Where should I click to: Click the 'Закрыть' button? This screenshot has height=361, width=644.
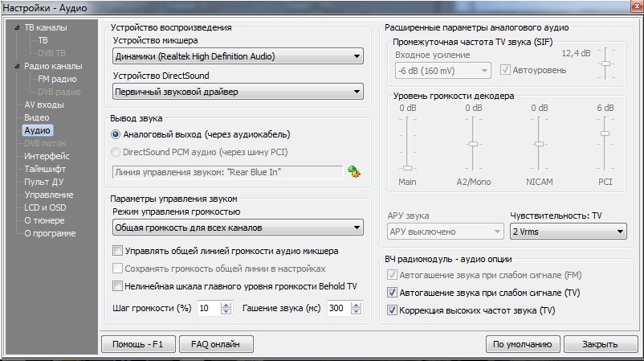(x=599, y=344)
